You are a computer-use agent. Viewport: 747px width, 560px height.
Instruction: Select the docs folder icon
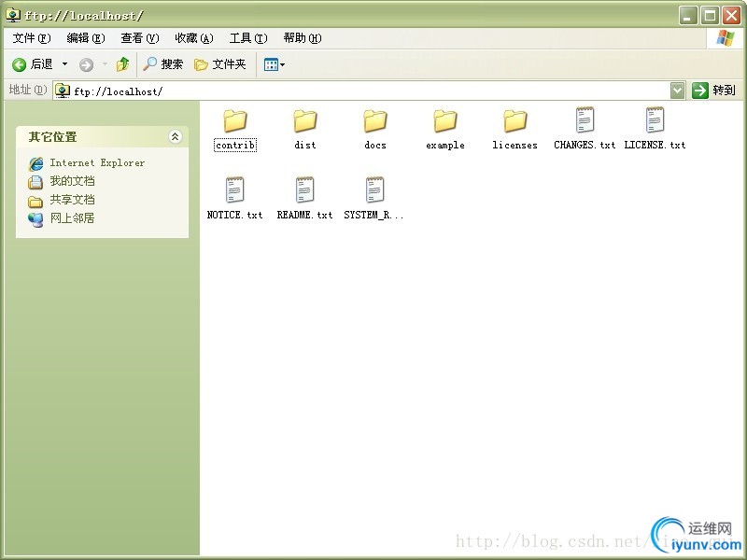point(375,121)
